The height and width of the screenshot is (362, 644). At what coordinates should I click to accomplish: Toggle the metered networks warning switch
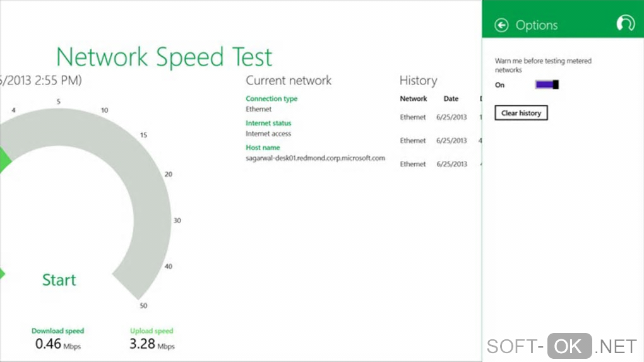point(547,85)
